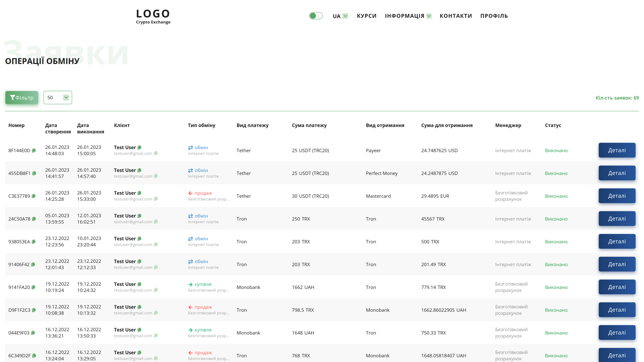Copy email icon in 24C50A78 row
Viewport: 644px width, 362px height.
(156, 222)
